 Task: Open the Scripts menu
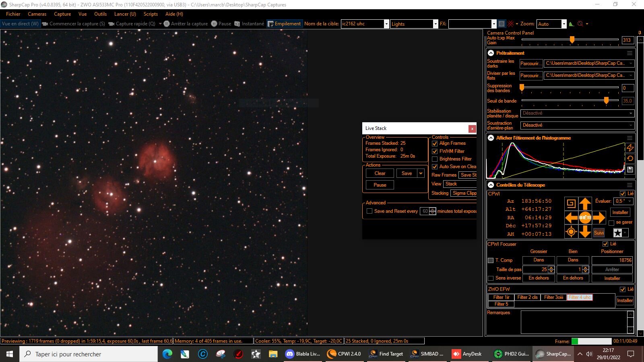tap(151, 14)
